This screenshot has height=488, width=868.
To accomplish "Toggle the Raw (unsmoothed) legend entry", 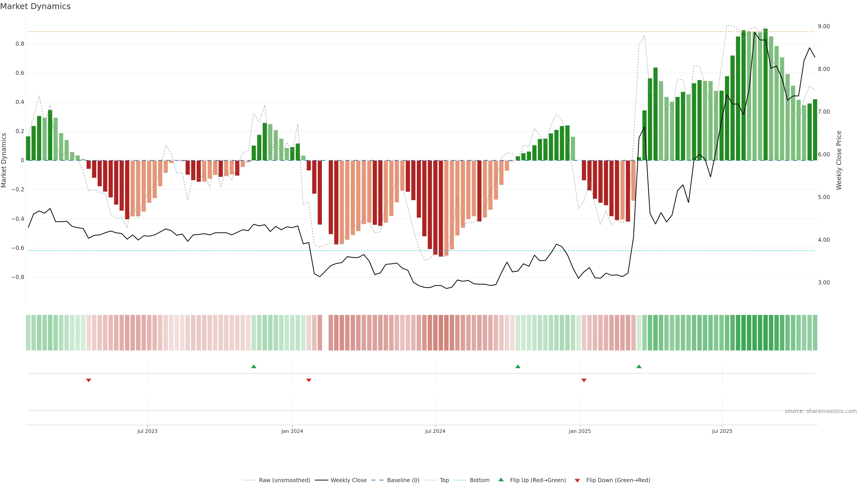I will [x=284, y=480].
